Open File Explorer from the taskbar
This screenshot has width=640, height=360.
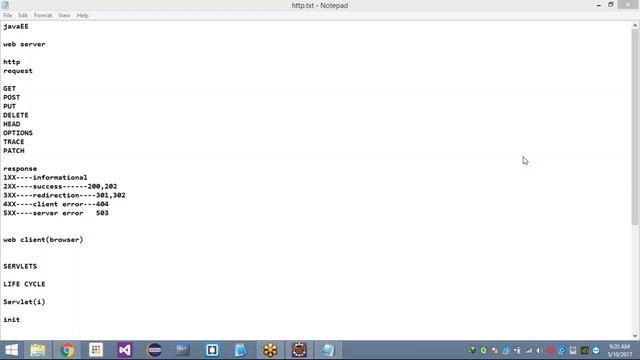point(38,350)
